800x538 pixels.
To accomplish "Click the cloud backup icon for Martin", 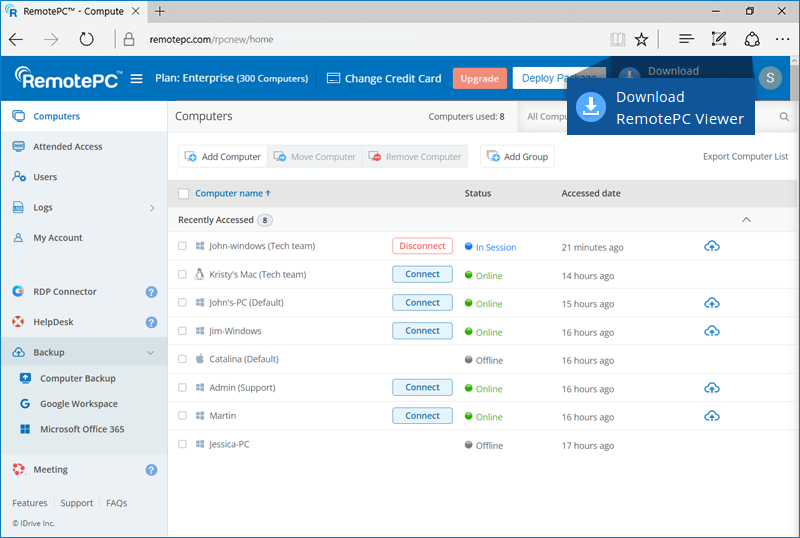I will (x=712, y=416).
